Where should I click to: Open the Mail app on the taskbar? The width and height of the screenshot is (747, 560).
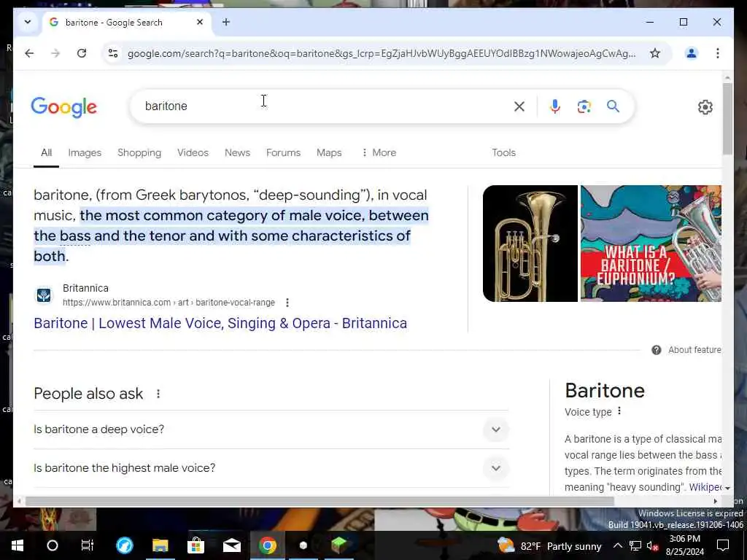[231, 545]
